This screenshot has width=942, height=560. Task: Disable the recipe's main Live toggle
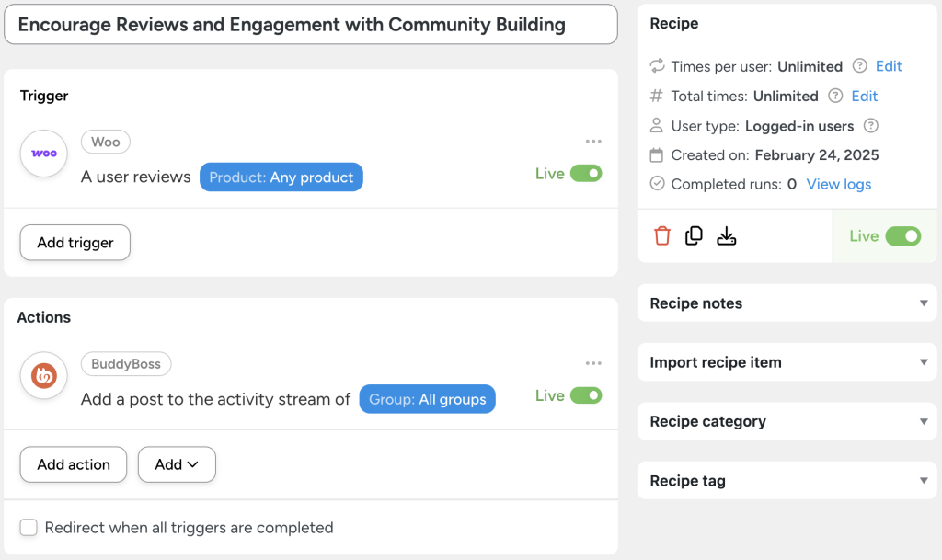coord(902,235)
